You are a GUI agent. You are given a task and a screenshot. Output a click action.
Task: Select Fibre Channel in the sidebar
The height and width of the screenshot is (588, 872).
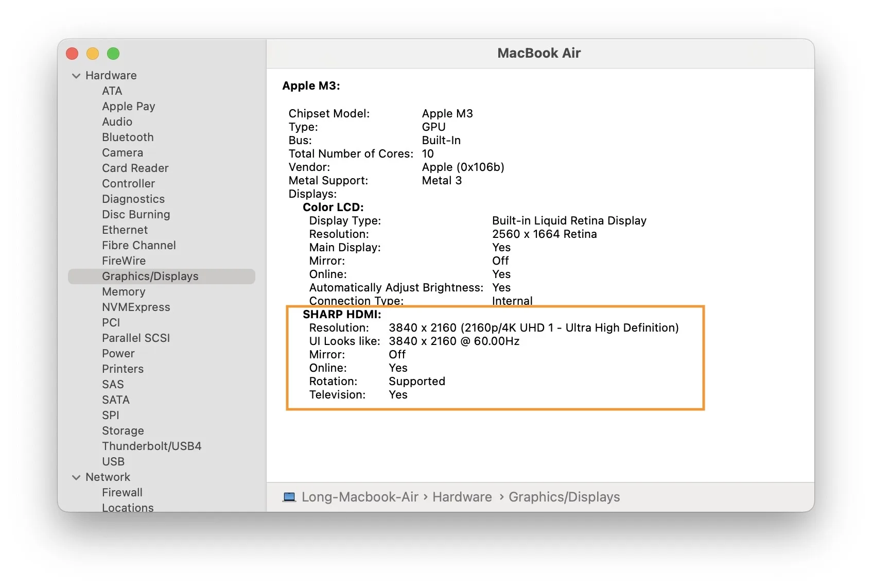pyautogui.click(x=139, y=246)
